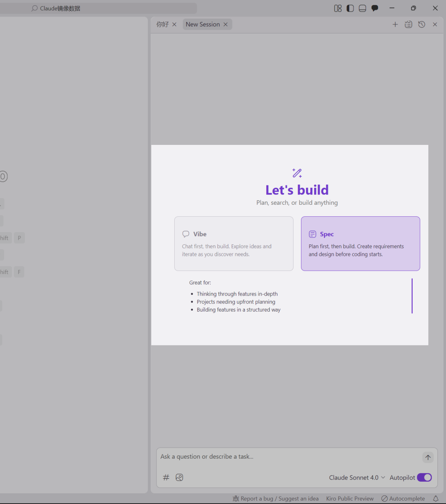Attach an image with the picture icon

179,478
